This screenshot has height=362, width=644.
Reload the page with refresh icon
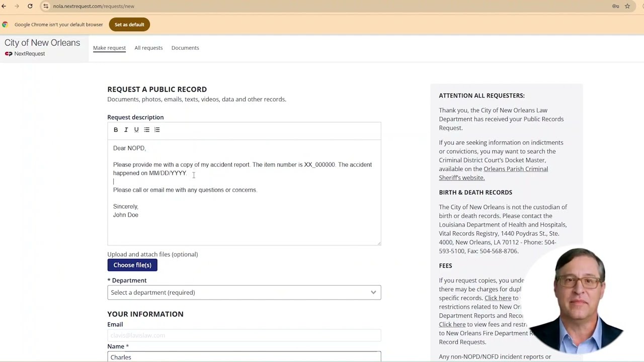(30, 6)
